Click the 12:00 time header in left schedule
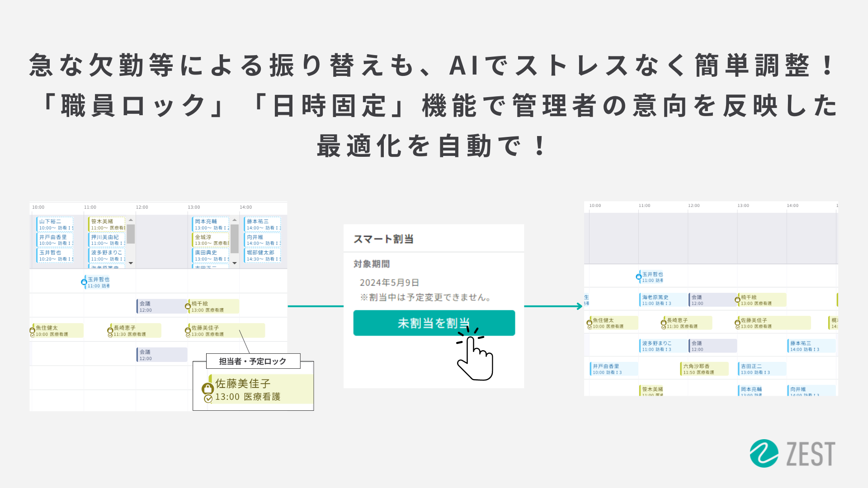 tap(142, 207)
